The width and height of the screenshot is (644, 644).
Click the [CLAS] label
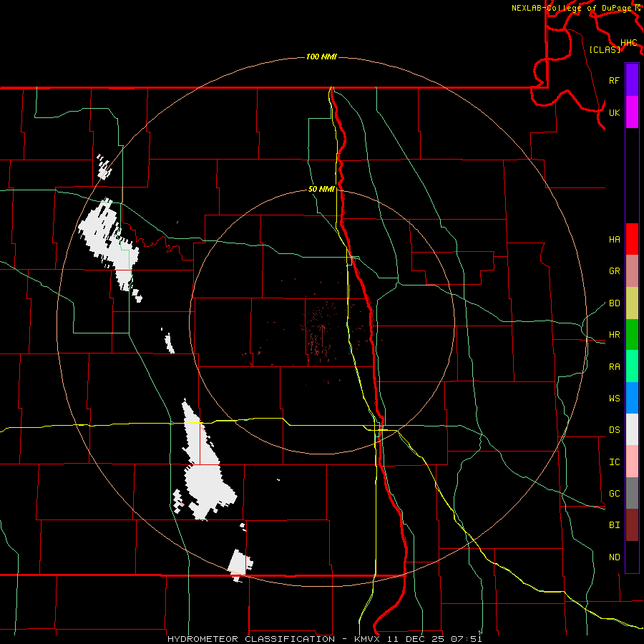click(x=605, y=49)
